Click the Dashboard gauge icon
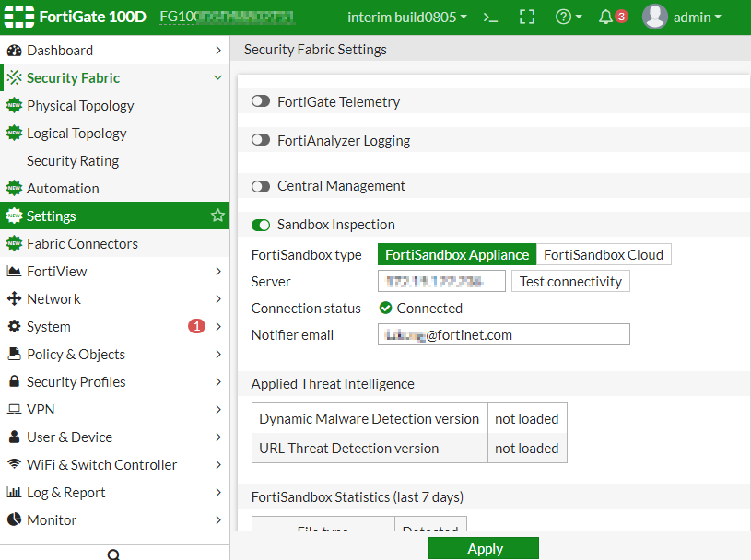Screen dimensions: 751x560 click(15, 51)
